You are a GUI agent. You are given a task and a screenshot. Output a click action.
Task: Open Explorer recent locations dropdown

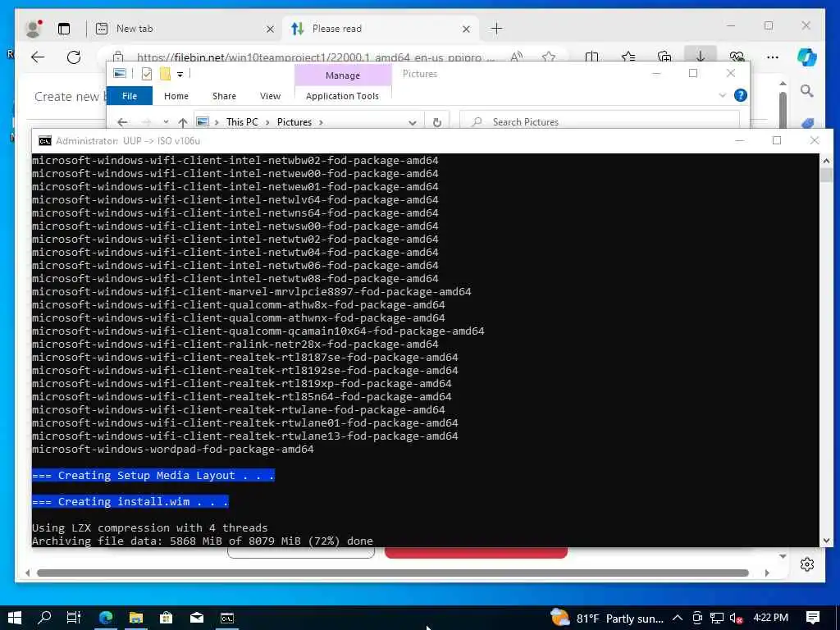point(166,122)
